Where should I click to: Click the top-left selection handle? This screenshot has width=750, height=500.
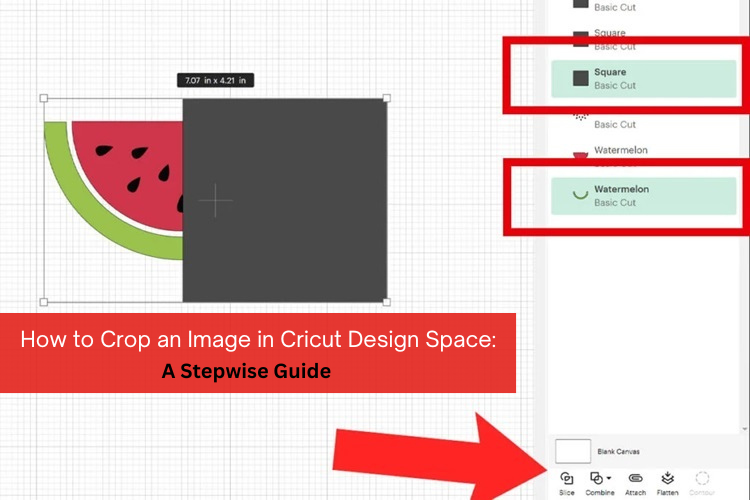click(x=43, y=98)
